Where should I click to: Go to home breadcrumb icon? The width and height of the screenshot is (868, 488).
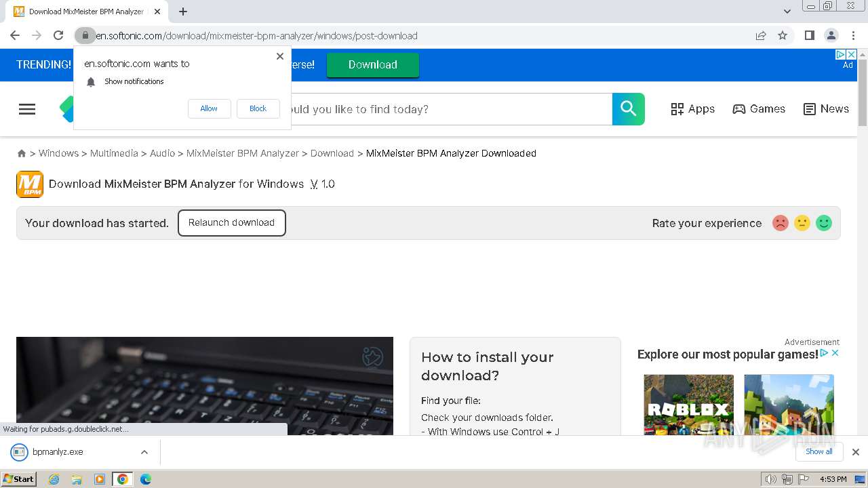coord(22,154)
